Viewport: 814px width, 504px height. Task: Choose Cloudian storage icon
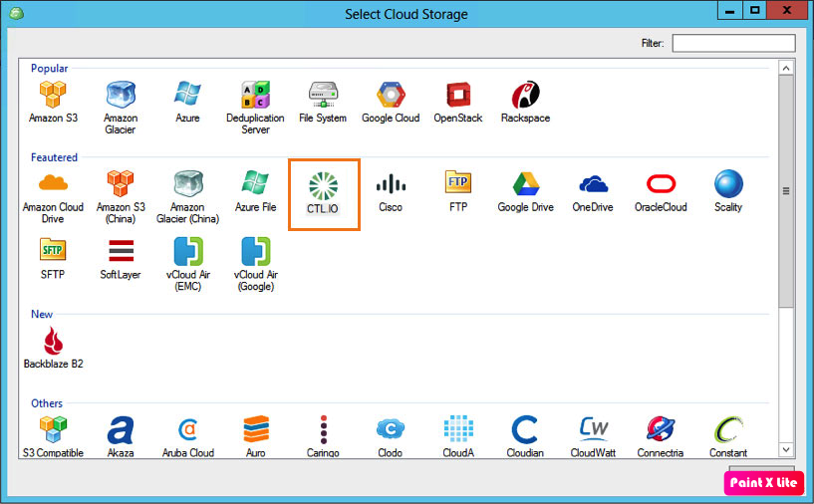click(x=525, y=429)
